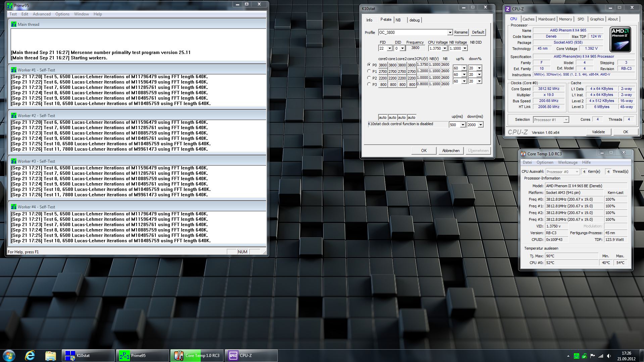The image size is (644, 362).
Task: Open the NB Voltage dropdown
Action: pos(465,48)
